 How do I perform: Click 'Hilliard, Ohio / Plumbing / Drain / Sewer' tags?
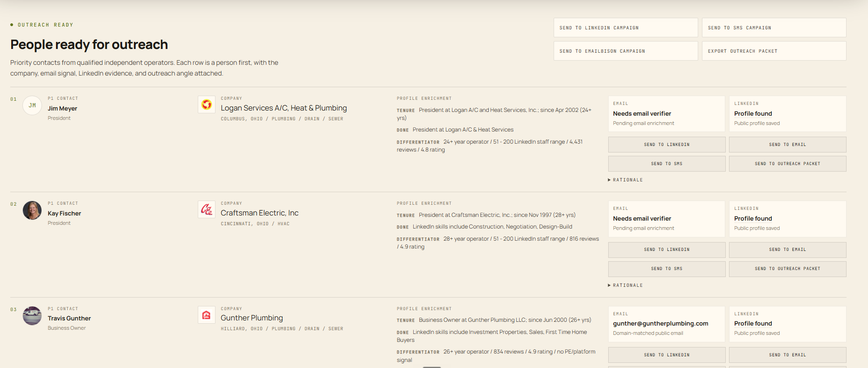282,329
